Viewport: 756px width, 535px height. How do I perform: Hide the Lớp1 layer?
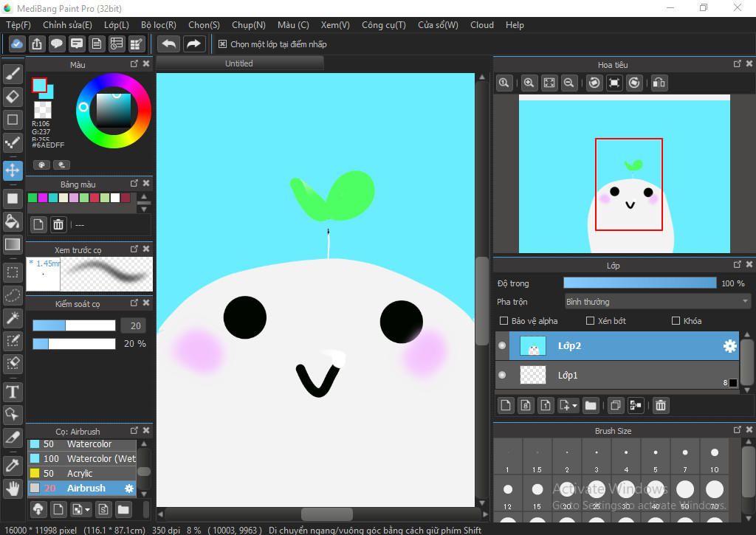pos(502,375)
